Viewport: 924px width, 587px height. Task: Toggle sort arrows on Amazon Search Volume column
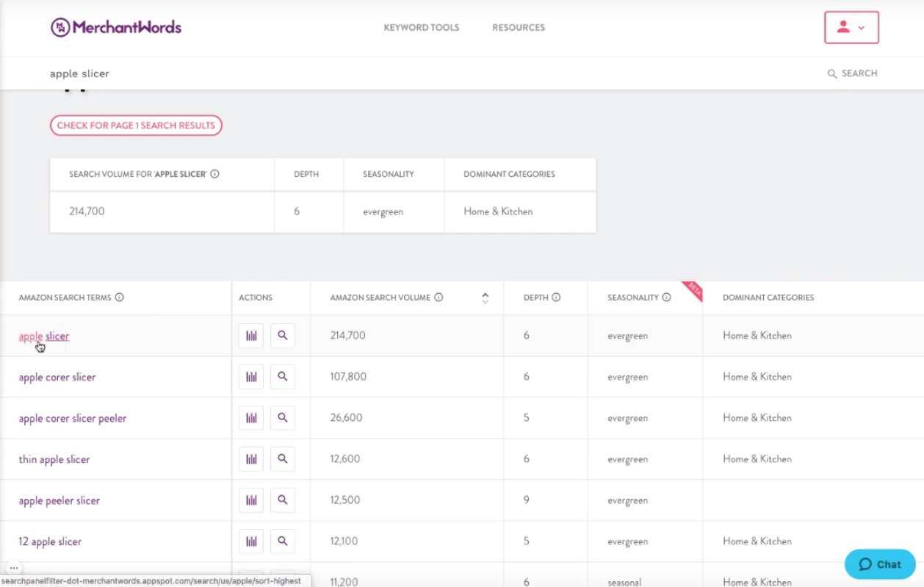(x=485, y=298)
